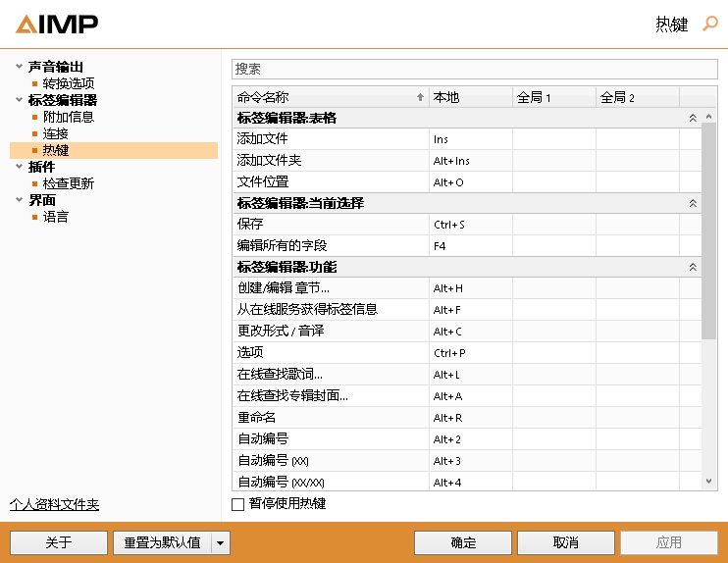Select the 界面 category

pyautogui.click(x=42, y=199)
